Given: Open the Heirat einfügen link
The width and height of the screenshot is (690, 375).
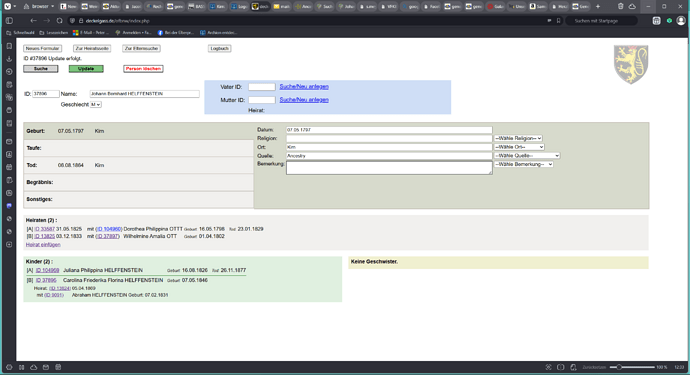Looking at the screenshot, I should 43,245.
